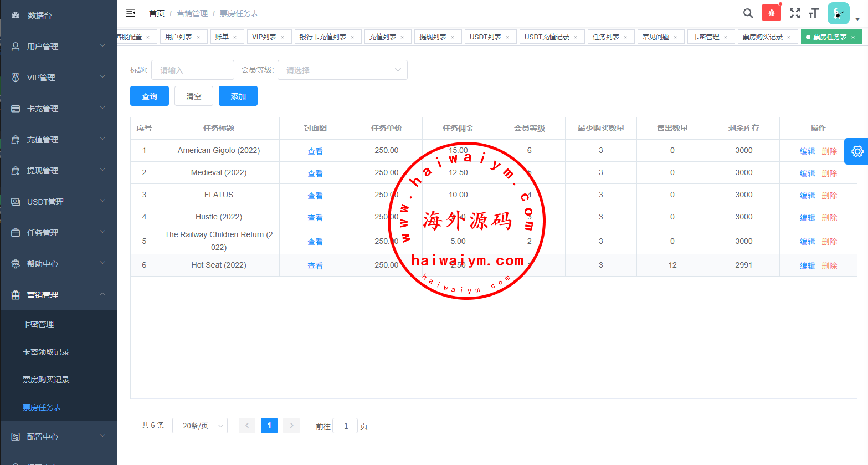The width and height of the screenshot is (868, 465).
Task: Click the red bug error-log icon
Action: point(771,13)
